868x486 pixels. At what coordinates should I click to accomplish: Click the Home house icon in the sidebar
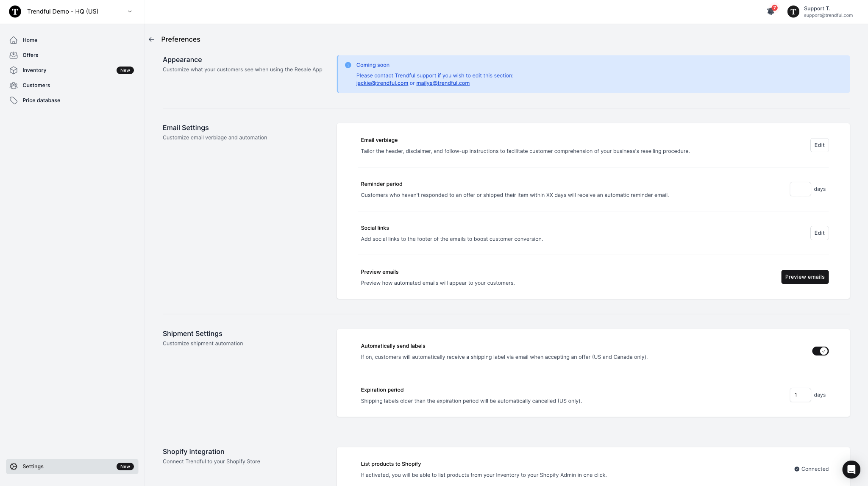point(14,40)
